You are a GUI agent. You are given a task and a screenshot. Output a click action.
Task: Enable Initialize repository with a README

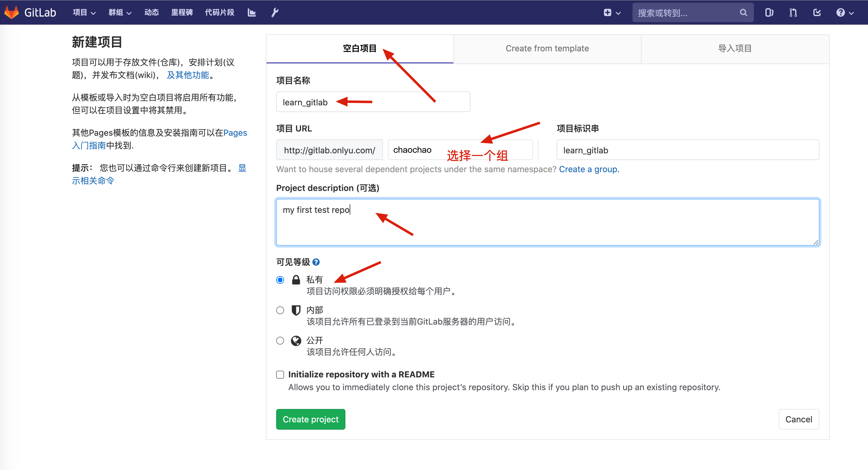click(280, 375)
